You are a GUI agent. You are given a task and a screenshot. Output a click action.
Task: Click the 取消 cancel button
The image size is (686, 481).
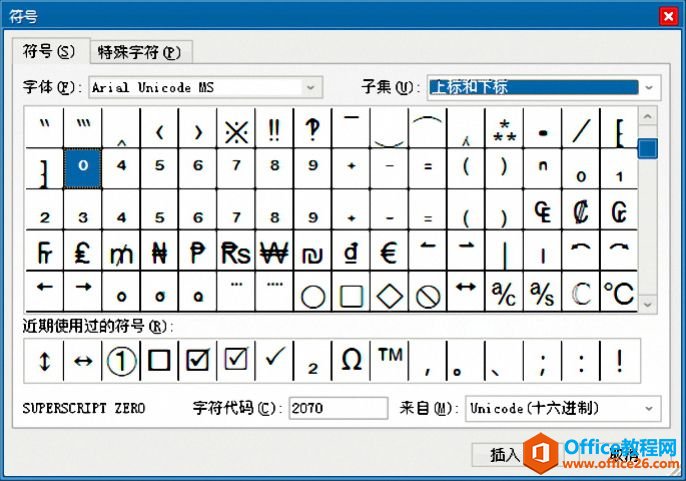coord(623,455)
